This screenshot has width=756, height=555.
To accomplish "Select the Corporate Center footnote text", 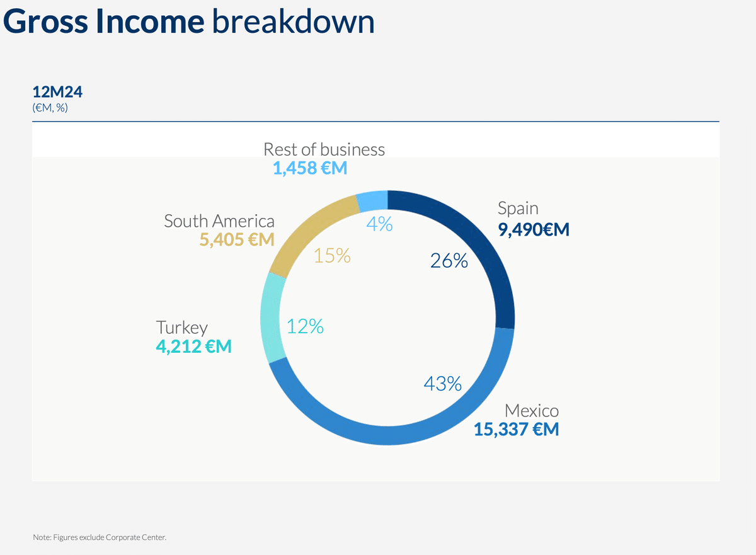I will click(x=100, y=537).
